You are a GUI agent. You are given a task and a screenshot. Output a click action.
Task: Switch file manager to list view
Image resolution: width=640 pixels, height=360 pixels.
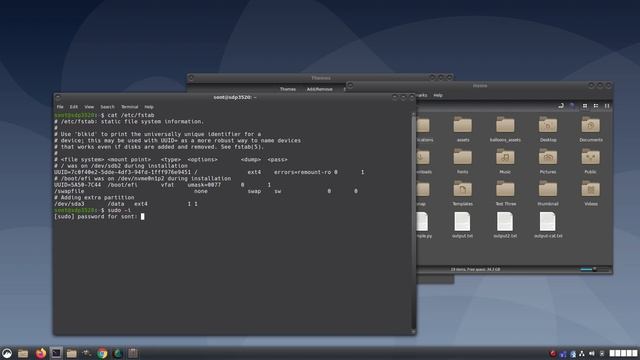pos(596,106)
